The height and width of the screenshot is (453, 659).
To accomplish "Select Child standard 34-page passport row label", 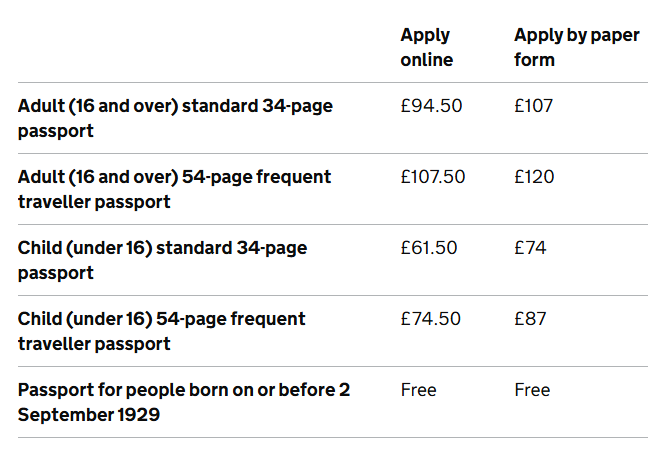I will point(162,260).
